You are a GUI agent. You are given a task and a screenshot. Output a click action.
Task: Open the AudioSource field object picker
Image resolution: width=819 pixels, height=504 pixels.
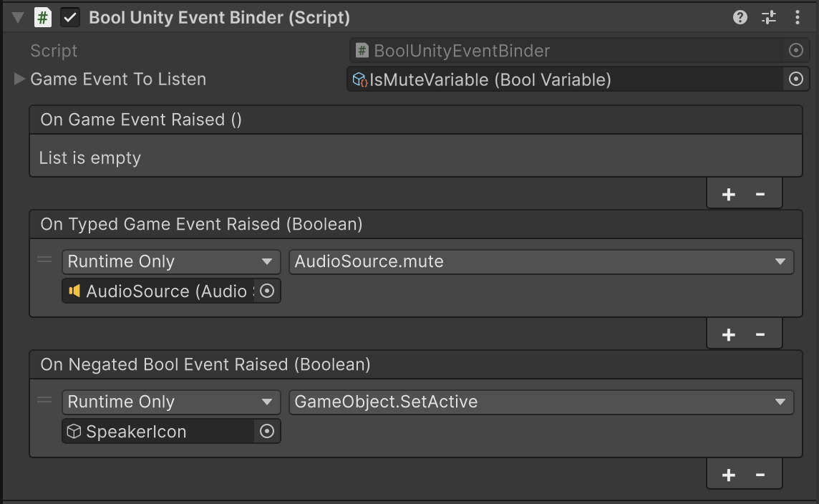click(268, 291)
